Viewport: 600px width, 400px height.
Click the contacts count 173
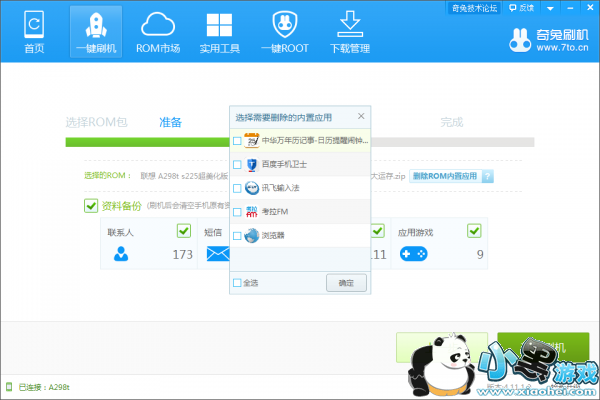183,255
